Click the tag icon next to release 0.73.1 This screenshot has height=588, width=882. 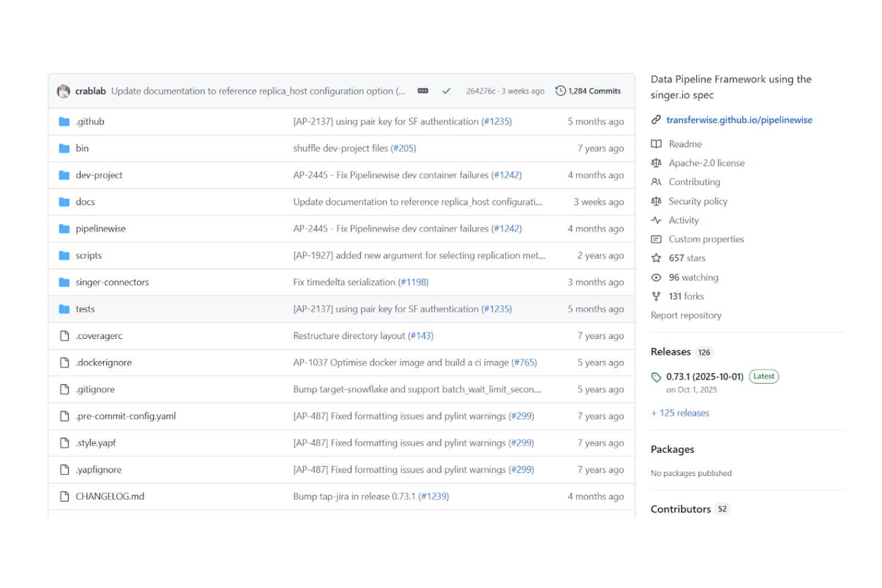[x=656, y=377]
